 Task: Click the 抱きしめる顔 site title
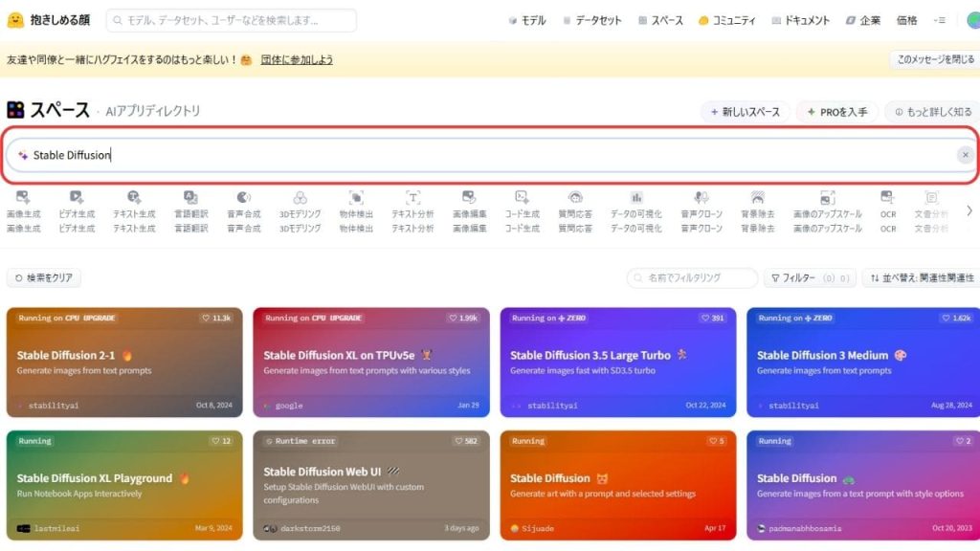pyautogui.click(x=60, y=20)
